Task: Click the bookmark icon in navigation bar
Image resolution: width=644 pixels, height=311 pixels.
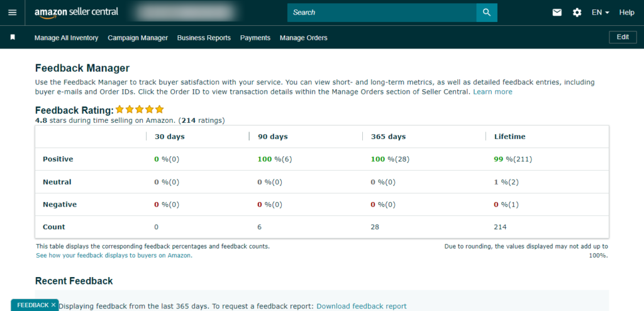Action: pos(13,38)
